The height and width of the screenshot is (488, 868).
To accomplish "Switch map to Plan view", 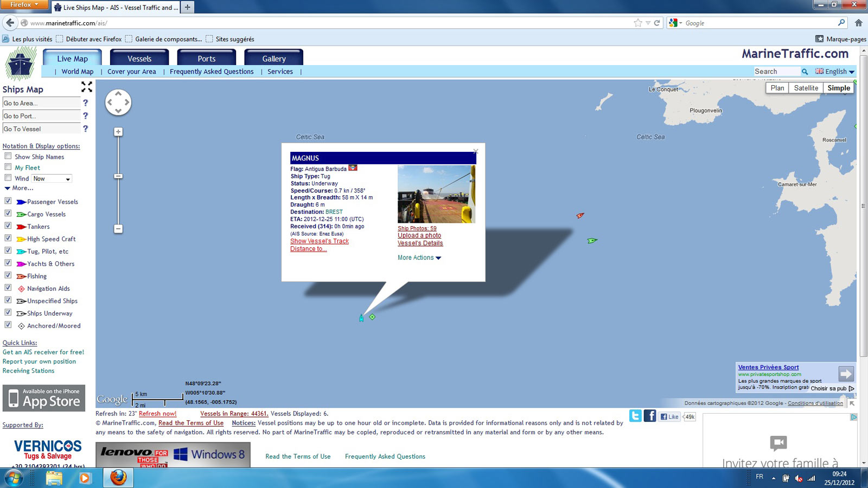I will coord(777,88).
